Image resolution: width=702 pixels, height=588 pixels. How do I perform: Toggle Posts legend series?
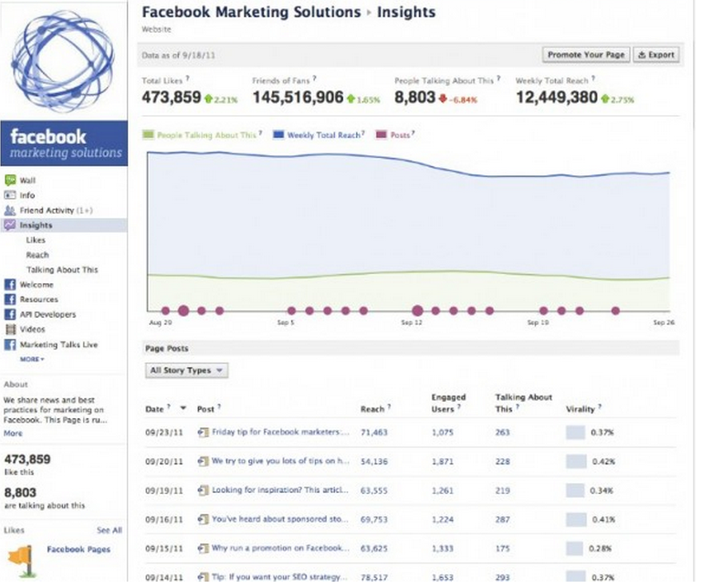pyautogui.click(x=399, y=136)
